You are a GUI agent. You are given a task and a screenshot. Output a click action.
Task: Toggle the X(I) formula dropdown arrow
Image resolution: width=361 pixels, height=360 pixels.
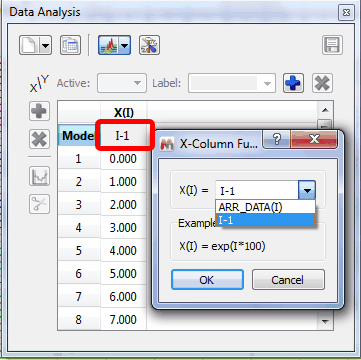(x=307, y=191)
